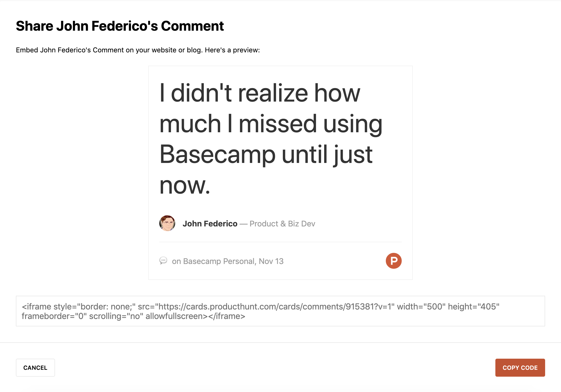
Task: Click the John Federico avatar image
Action: (x=167, y=223)
